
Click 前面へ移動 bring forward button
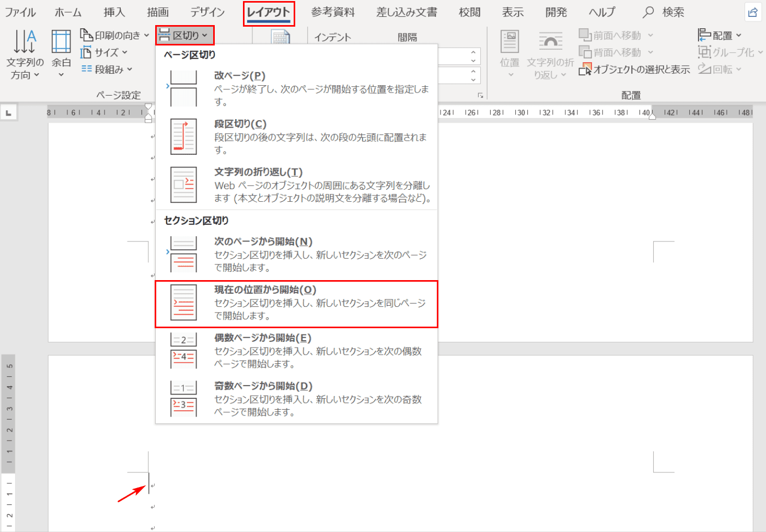click(611, 35)
